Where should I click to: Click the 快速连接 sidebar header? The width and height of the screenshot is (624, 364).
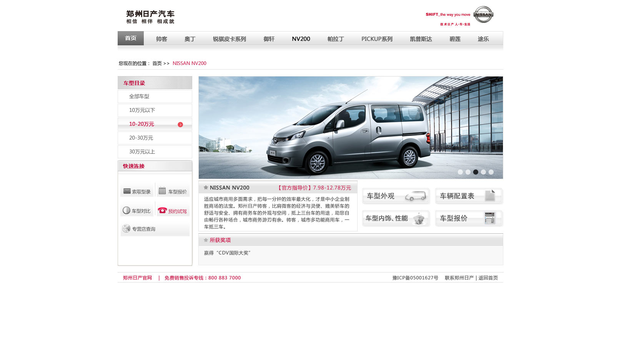point(155,166)
